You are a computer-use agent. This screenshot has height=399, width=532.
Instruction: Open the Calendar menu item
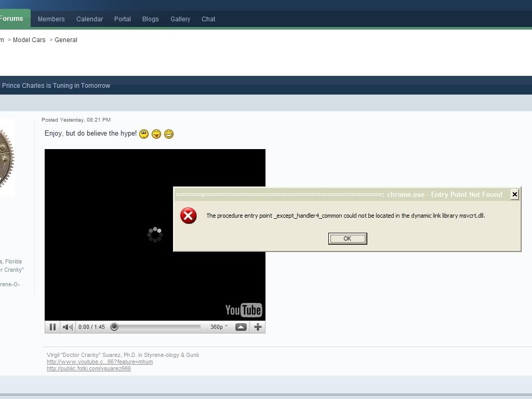89,19
